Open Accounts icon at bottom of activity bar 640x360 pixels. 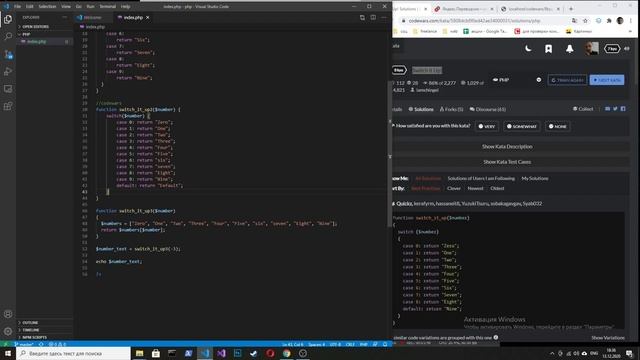click(8, 314)
